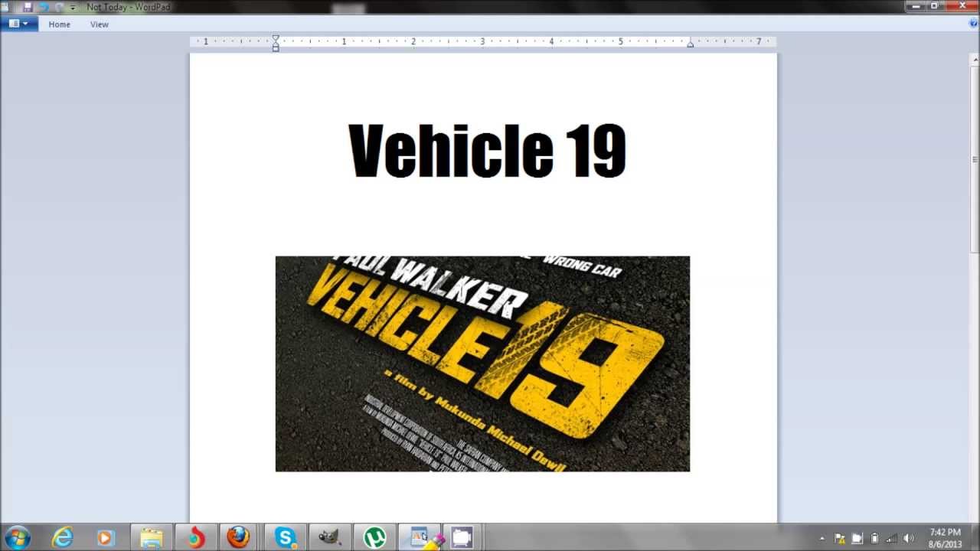Select the Vehicle 19 movie poster image
This screenshot has height=551, width=980.
(x=482, y=364)
